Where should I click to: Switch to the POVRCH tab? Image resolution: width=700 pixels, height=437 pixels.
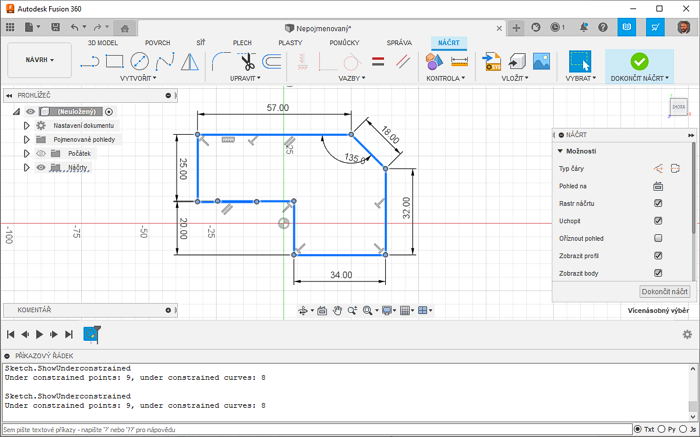(158, 43)
